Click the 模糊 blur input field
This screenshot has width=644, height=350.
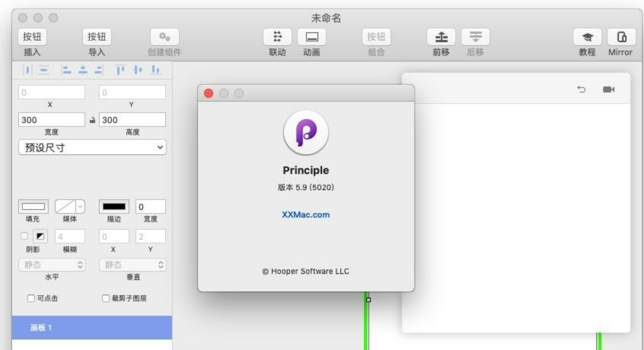click(70, 236)
